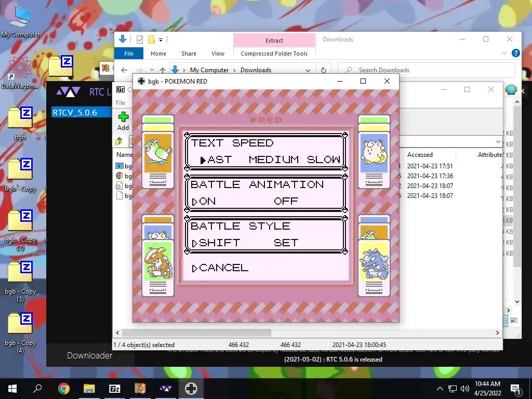The height and width of the screenshot is (399, 532).
Task: Open Explorer help question mark
Action: pyautogui.click(x=516, y=54)
